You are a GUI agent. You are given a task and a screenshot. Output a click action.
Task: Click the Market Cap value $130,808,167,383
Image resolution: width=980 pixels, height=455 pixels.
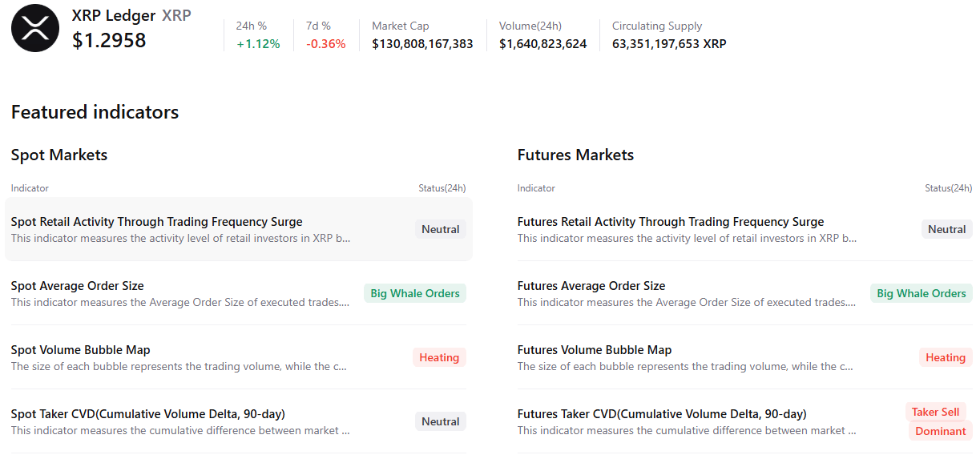[422, 44]
